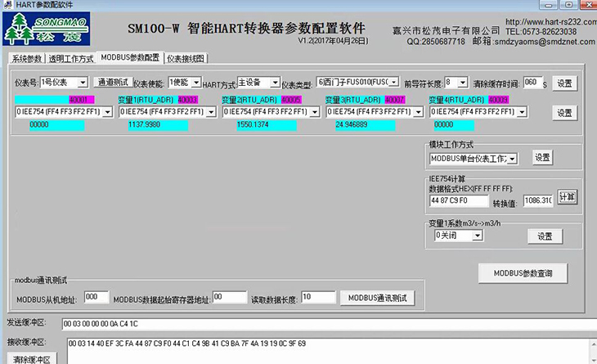Expand the 前导符长度 dropdown
Viewport: 597px width, 364px height.
(x=463, y=83)
